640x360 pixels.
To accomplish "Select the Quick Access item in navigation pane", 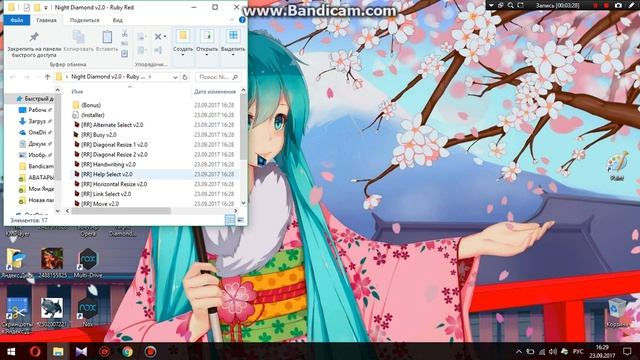I will [x=35, y=99].
